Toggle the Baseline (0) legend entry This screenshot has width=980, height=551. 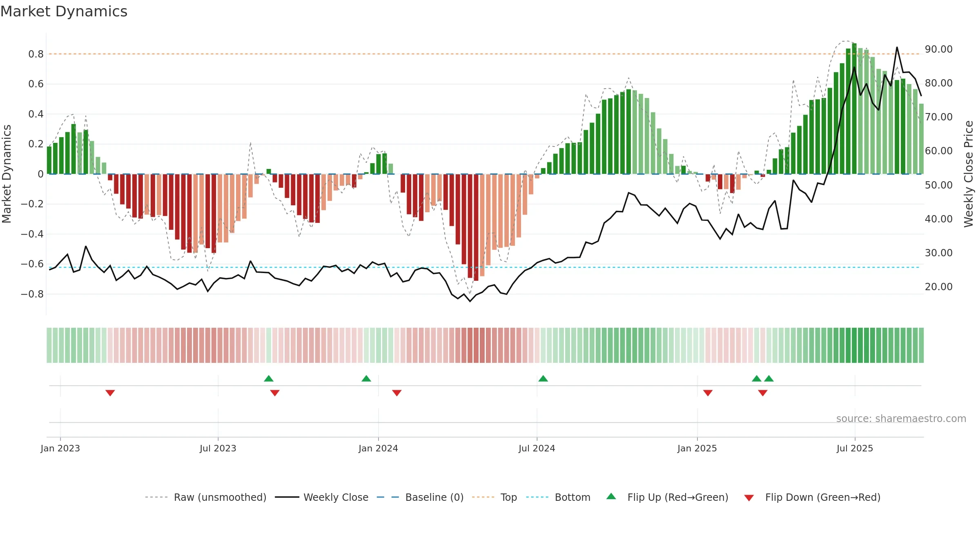420,497
